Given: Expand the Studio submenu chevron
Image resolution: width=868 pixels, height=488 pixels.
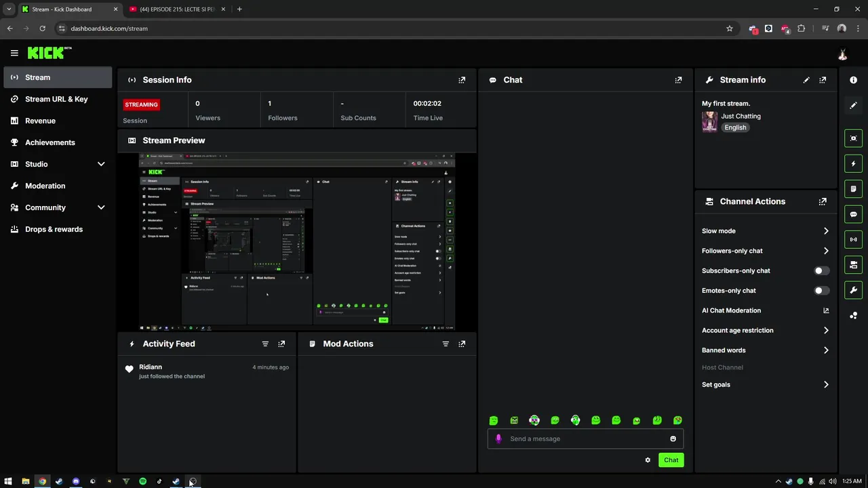Looking at the screenshot, I should point(101,164).
